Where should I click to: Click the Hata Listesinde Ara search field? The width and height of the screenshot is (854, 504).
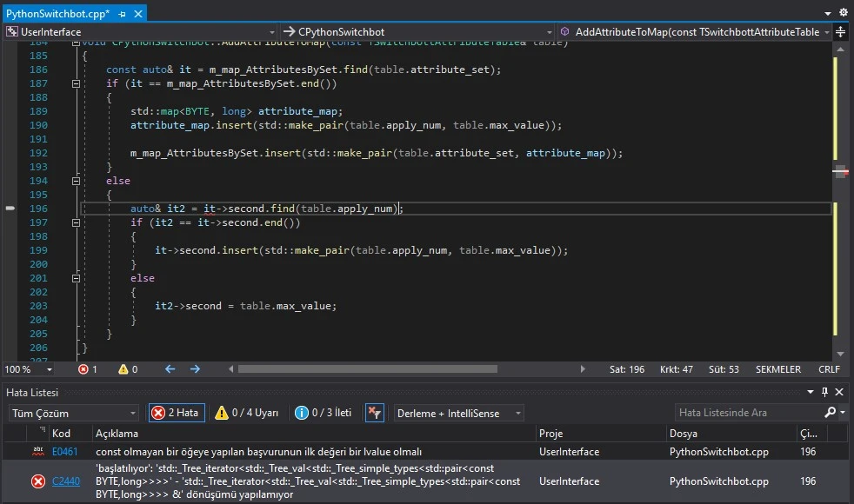(748, 413)
